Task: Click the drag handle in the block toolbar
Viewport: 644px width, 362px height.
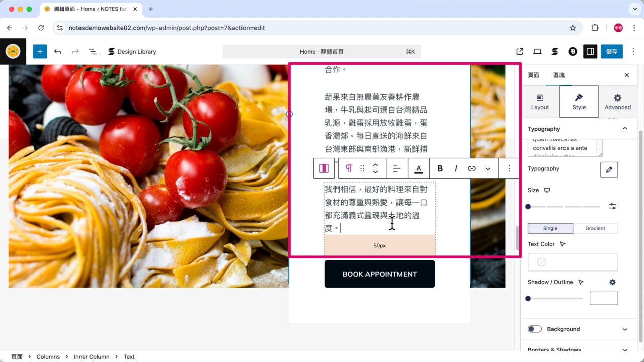Action: [363, 168]
